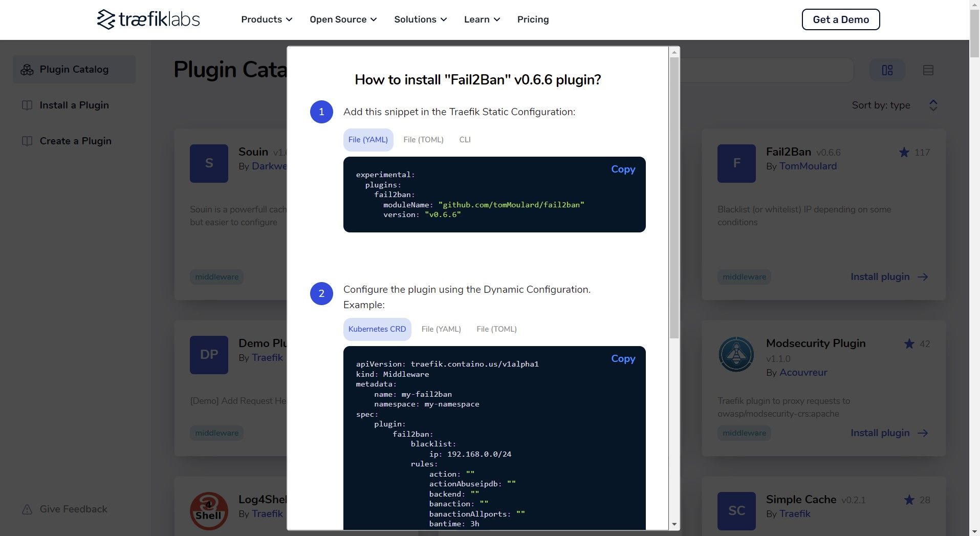Open the Sort by: type dropdown
This screenshot has height=536, width=980.
895,105
